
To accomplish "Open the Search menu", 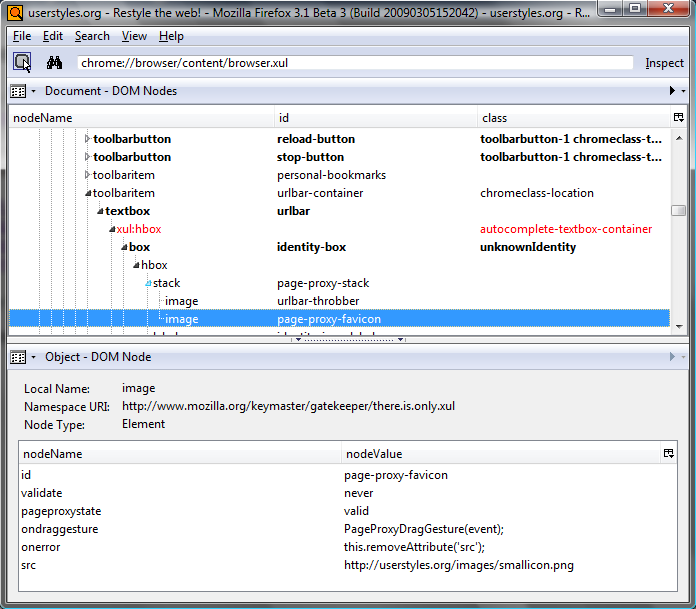I will coord(92,36).
